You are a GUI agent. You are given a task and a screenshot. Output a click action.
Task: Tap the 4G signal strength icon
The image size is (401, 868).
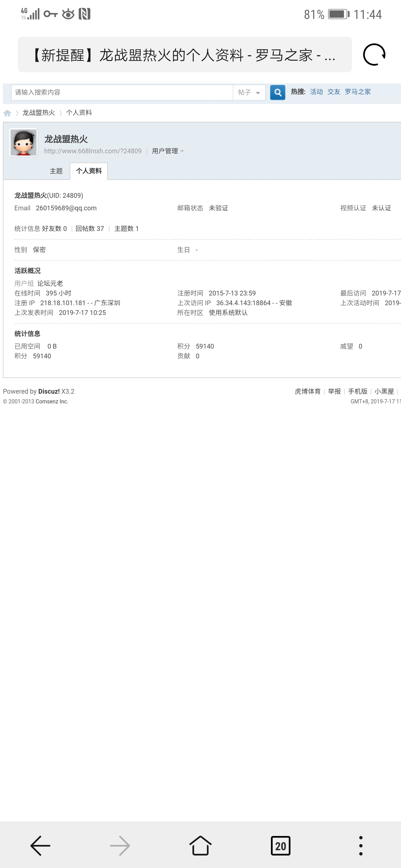(x=30, y=14)
